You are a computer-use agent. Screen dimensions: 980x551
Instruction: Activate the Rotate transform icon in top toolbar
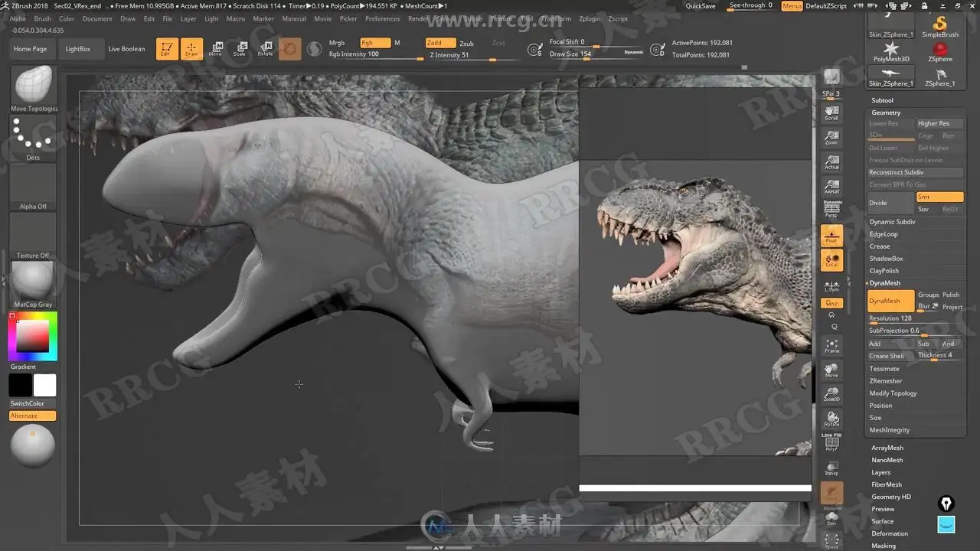pyautogui.click(x=265, y=49)
